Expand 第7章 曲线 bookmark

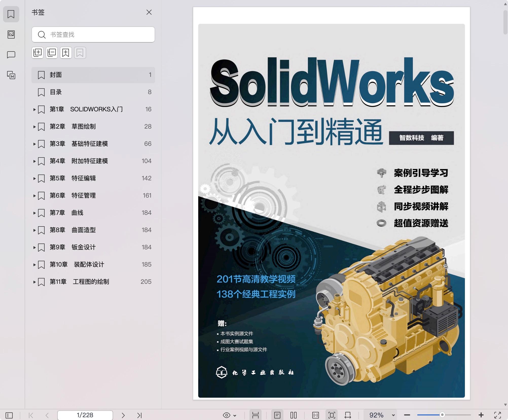[x=34, y=213]
